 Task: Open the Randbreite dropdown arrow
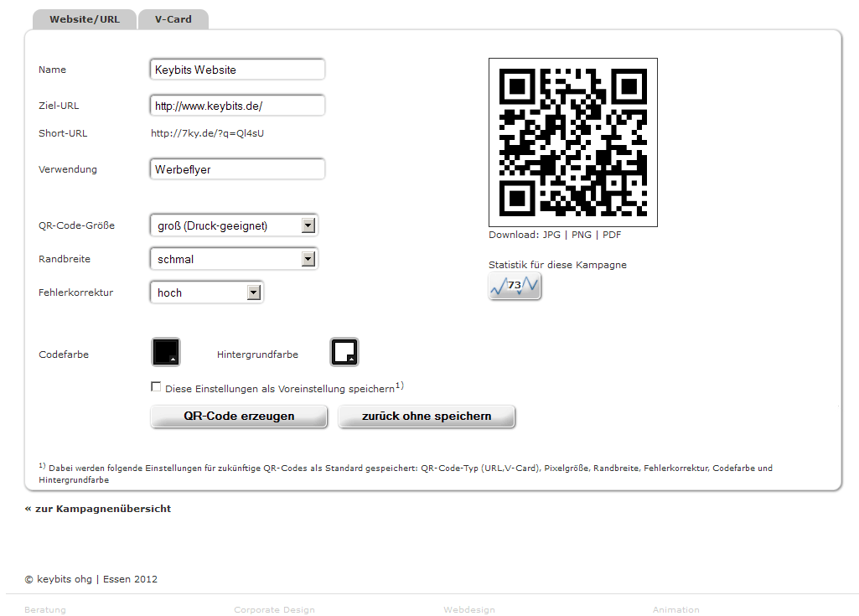click(308, 259)
